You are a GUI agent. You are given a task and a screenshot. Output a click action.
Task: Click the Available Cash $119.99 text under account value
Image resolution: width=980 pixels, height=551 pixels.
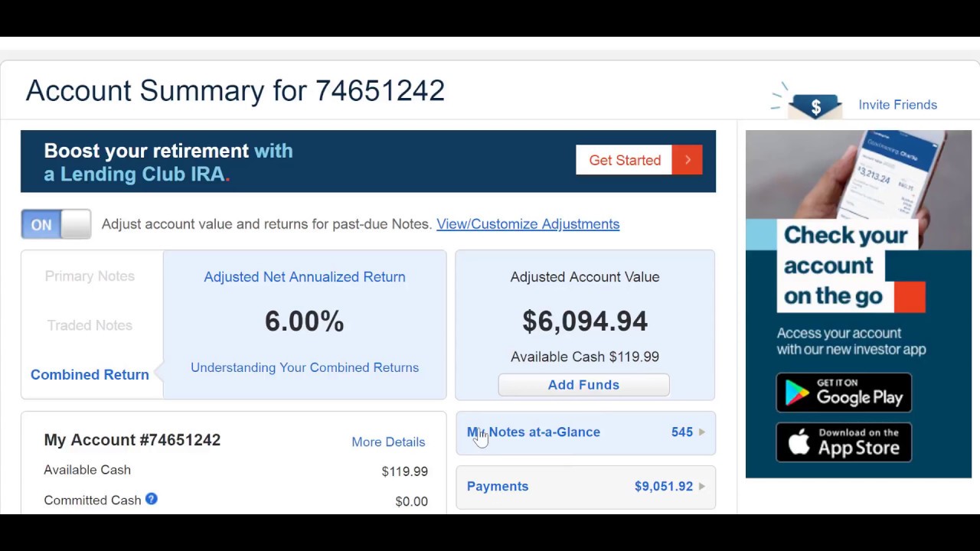(585, 357)
